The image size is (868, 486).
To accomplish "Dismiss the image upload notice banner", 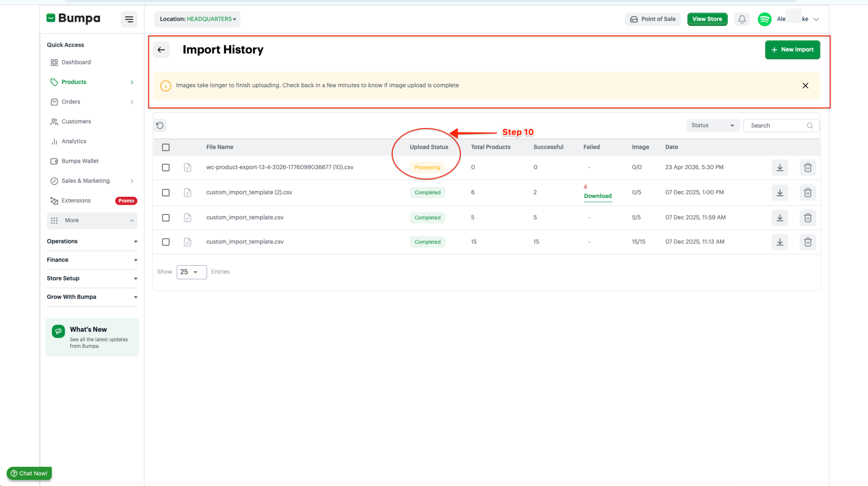I will (805, 86).
